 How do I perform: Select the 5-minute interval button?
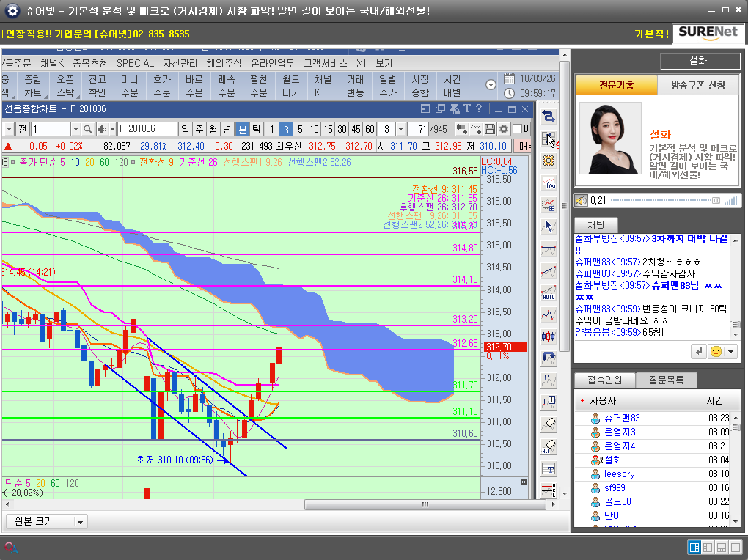[300, 129]
